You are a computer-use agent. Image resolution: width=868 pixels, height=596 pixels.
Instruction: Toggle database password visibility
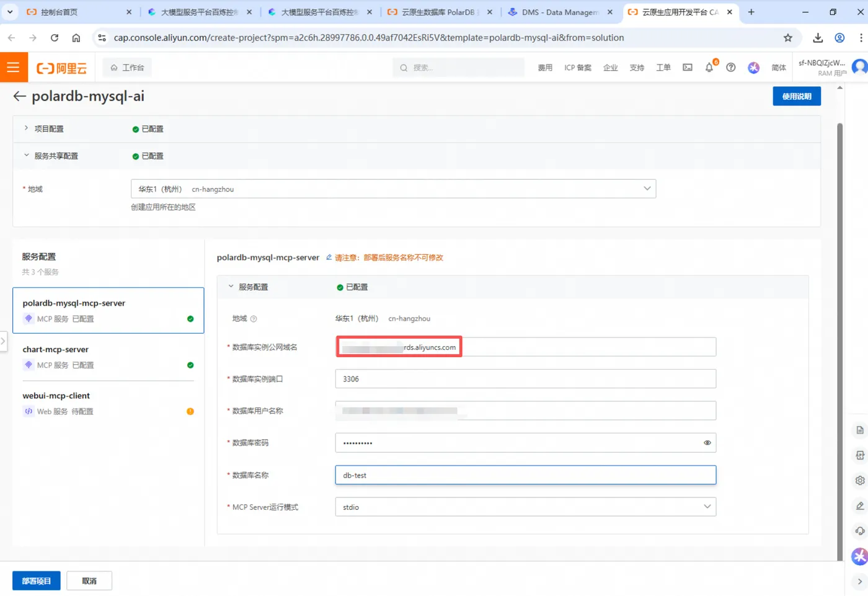click(x=707, y=443)
